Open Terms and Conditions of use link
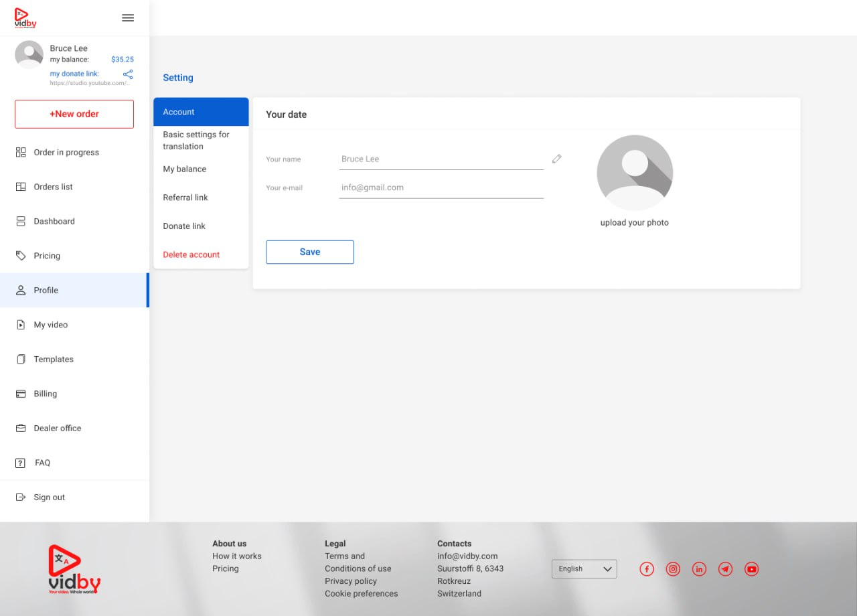857x616 pixels. 358,562
